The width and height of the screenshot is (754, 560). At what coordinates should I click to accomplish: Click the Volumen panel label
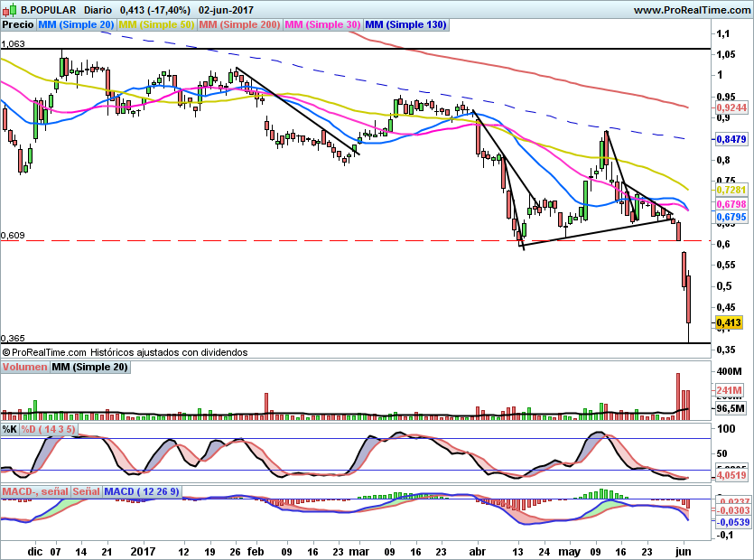pos(25,367)
